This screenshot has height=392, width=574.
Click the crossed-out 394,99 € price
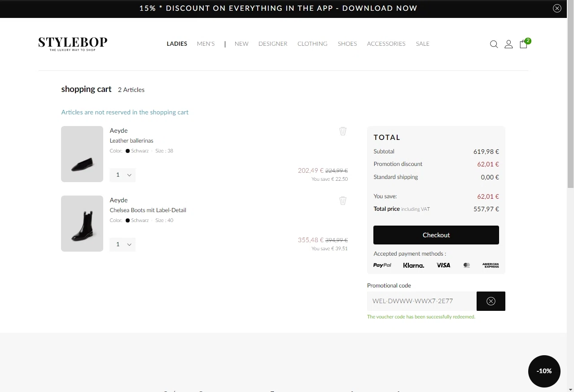(x=337, y=240)
